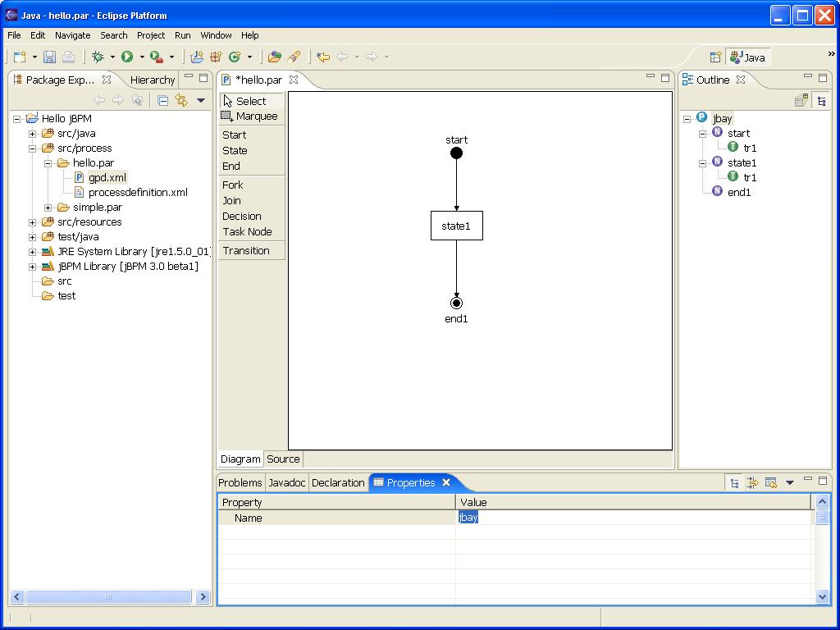Open the External Tools dropdown arrow

pyautogui.click(x=171, y=57)
